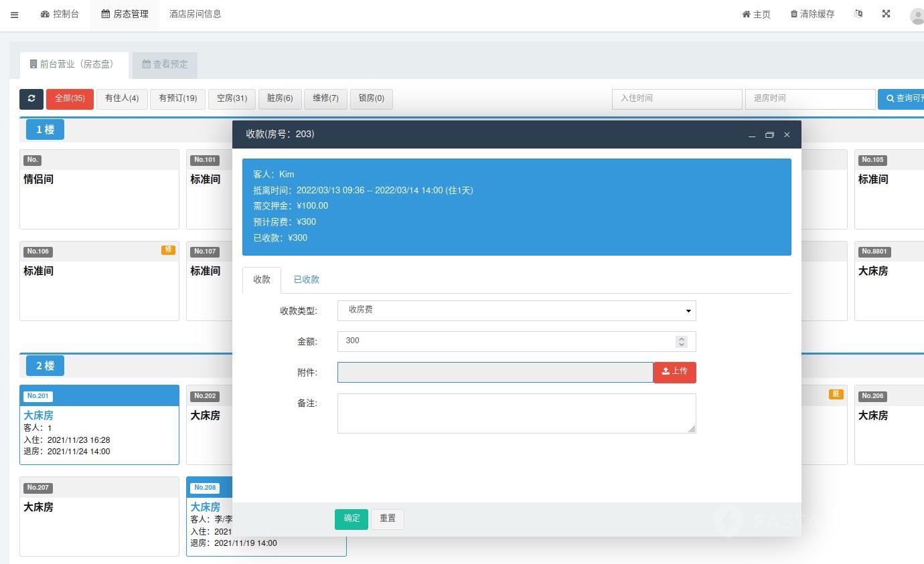Open the user avatar menu
The image size is (924, 564).
pyautogui.click(x=917, y=15)
